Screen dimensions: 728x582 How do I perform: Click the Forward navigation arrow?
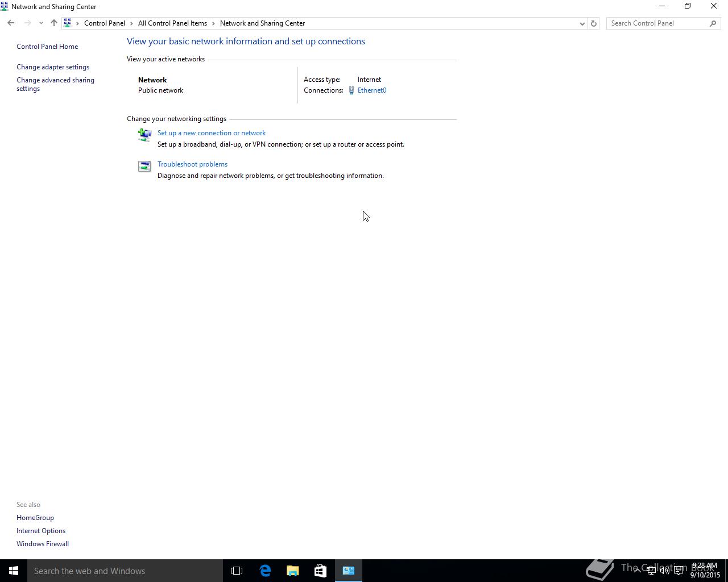pyautogui.click(x=27, y=23)
